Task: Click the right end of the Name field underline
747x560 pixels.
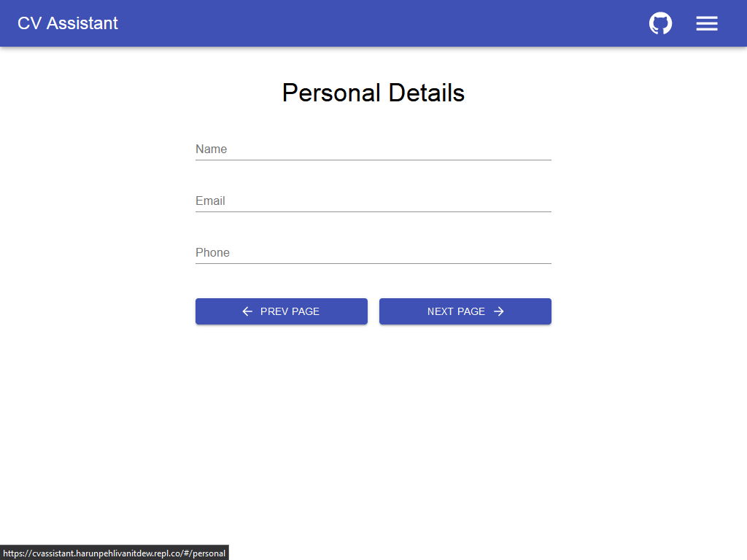Action: (546, 159)
